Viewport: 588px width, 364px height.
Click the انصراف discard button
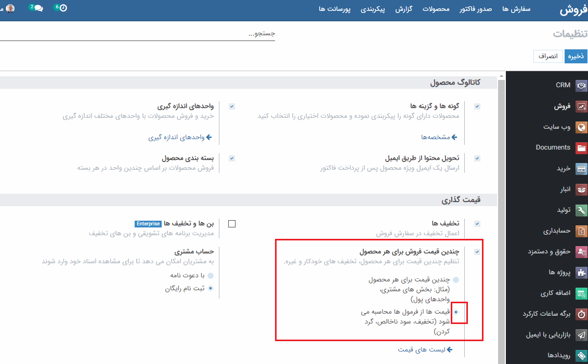548,56
